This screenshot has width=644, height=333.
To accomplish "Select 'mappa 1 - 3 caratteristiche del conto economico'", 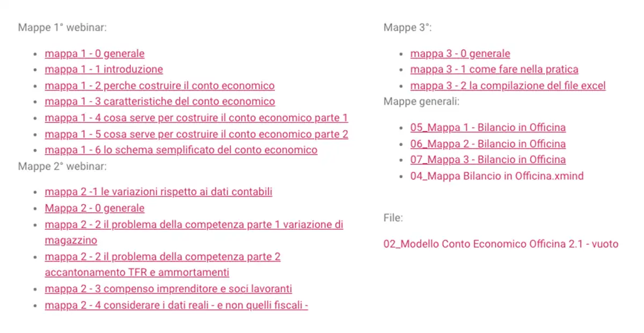I will 159,102.
